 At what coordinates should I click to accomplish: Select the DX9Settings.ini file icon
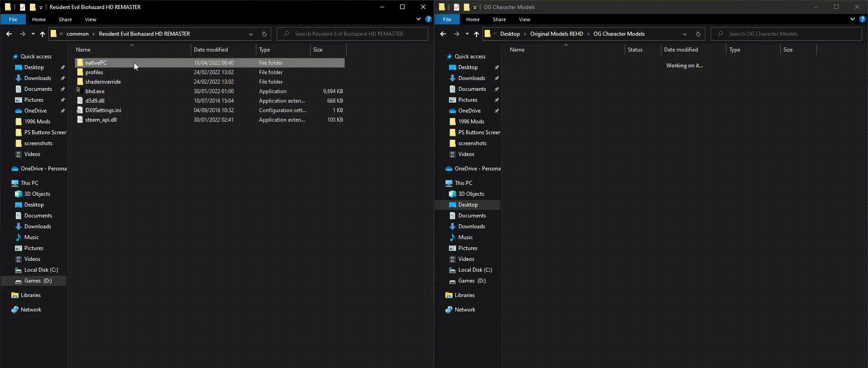[80, 110]
